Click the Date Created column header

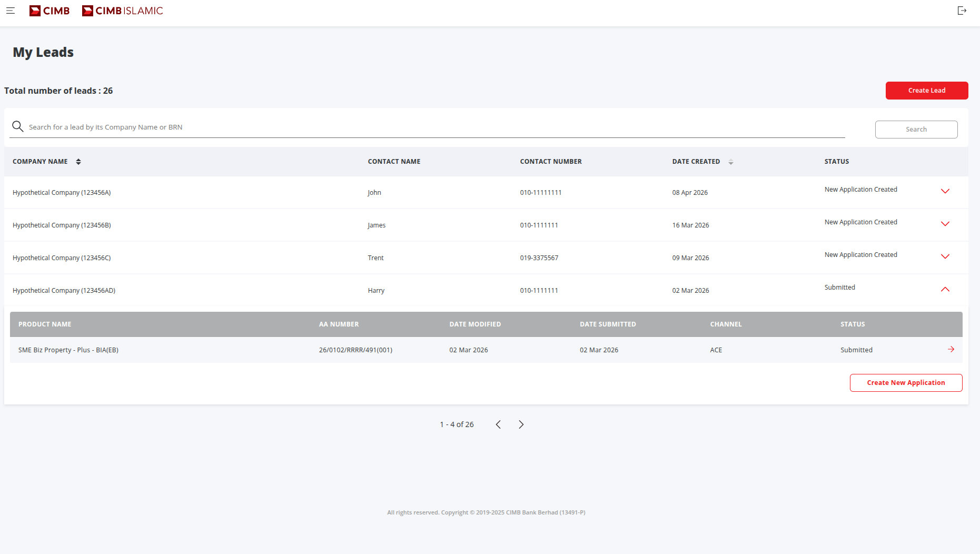pos(696,162)
